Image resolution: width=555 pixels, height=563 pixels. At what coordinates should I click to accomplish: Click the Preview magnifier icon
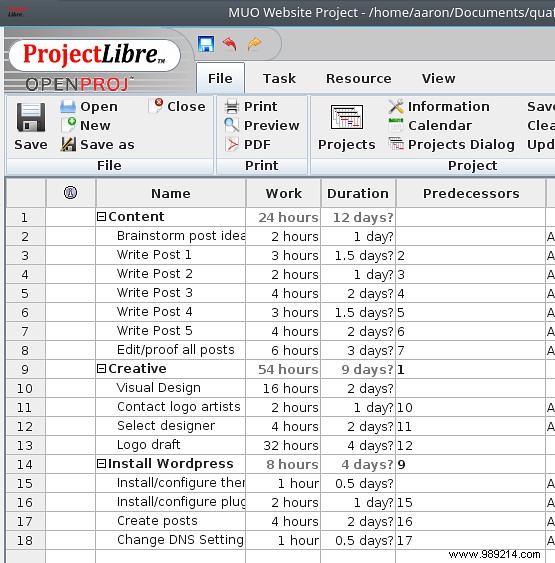232,125
